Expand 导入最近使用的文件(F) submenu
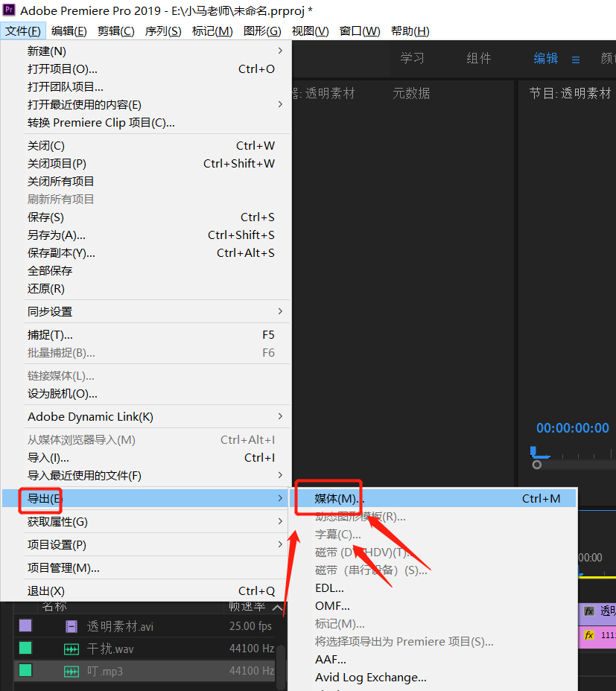The width and height of the screenshot is (616, 691). tap(146, 476)
